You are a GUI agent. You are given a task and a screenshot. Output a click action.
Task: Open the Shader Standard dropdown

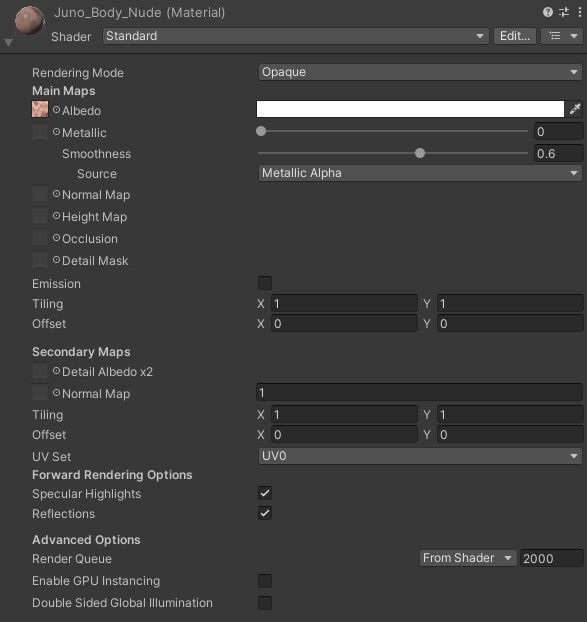pyautogui.click(x=295, y=36)
